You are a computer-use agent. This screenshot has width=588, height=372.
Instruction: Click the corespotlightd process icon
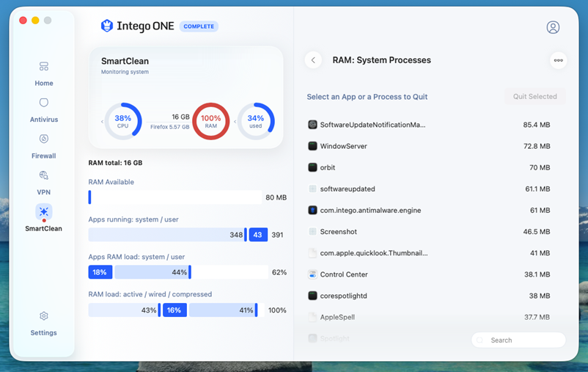[312, 296]
